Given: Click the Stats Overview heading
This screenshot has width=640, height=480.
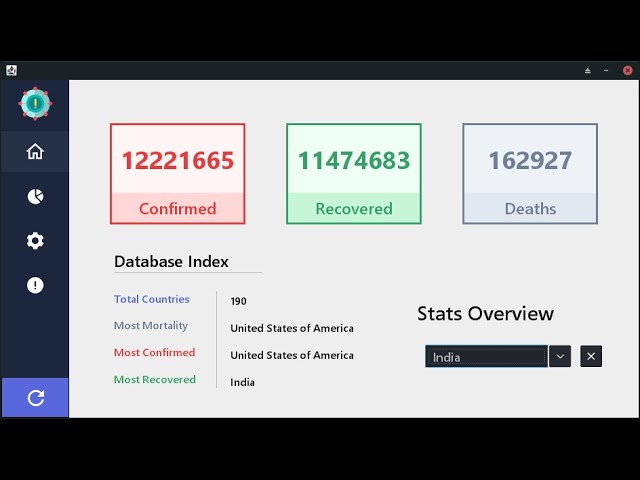Looking at the screenshot, I should (485, 314).
